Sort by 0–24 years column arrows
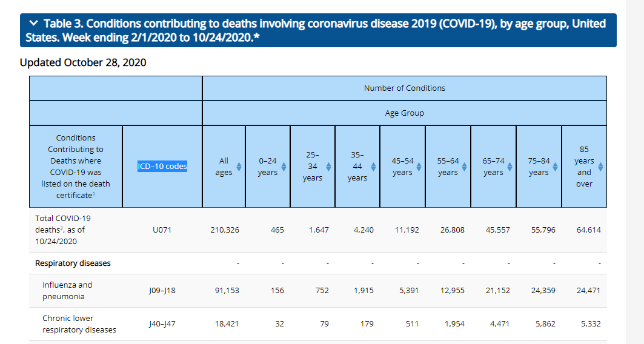The width and height of the screenshot is (644, 344). point(284,167)
